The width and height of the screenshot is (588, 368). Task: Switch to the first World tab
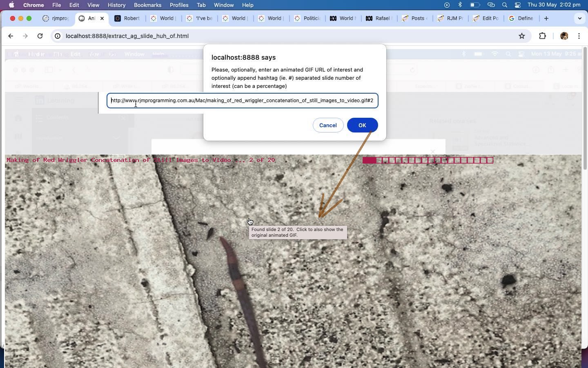point(164,18)
